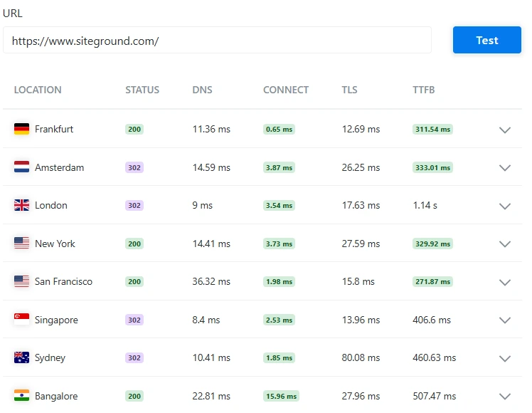Click Sydney's 80.08 ms TLS value
Viewport: 532px width, 413px height.
[361, 357]
